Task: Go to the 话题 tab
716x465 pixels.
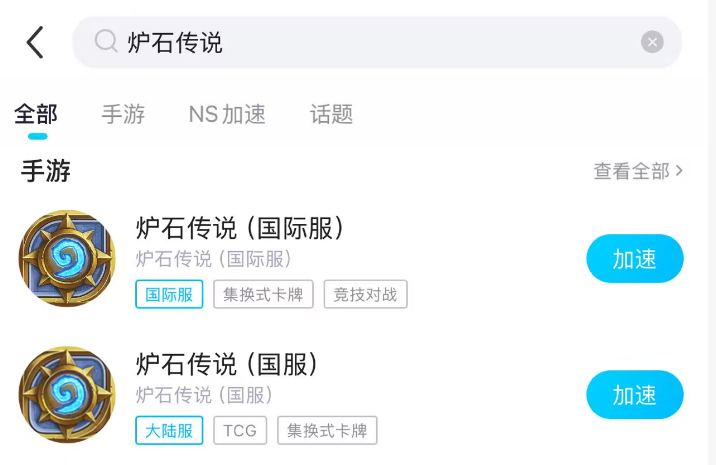Action: coord(332,114)
